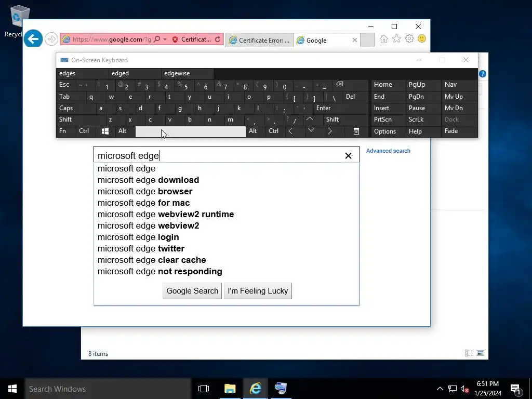Click the I'm Feeling Lucky button
Screen dimensions: 532x399
pos(258,291)
